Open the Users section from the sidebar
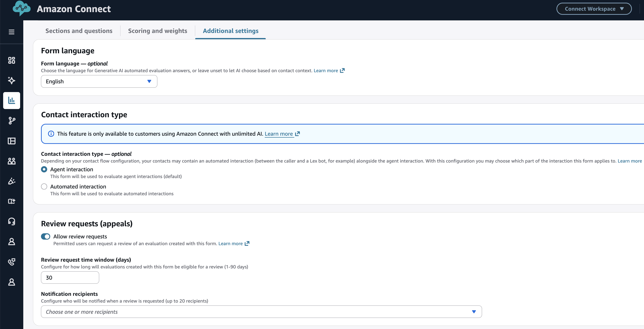Image resolution: width=644 pixels, height=329 pixels. (11, 161)
